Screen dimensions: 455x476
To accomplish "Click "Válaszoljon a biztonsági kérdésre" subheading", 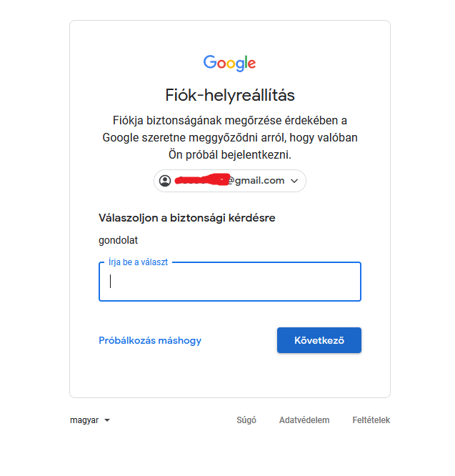I will tap(186, 217).
